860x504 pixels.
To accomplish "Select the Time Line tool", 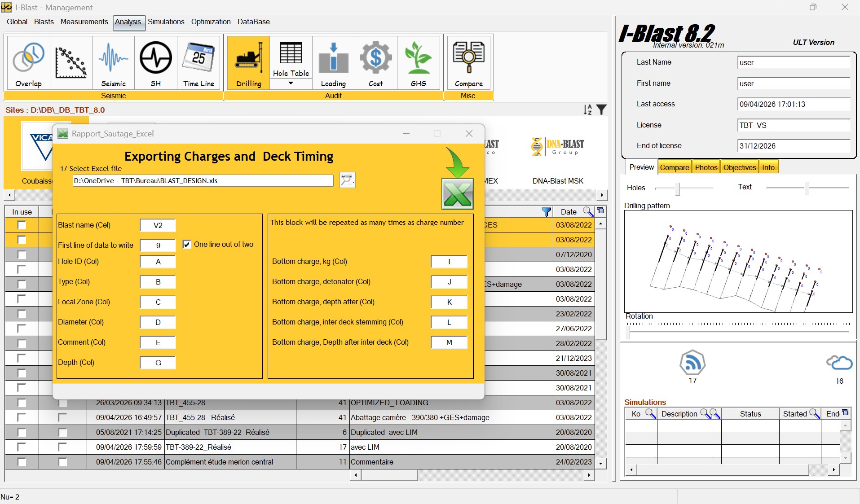I will [198, 63].
